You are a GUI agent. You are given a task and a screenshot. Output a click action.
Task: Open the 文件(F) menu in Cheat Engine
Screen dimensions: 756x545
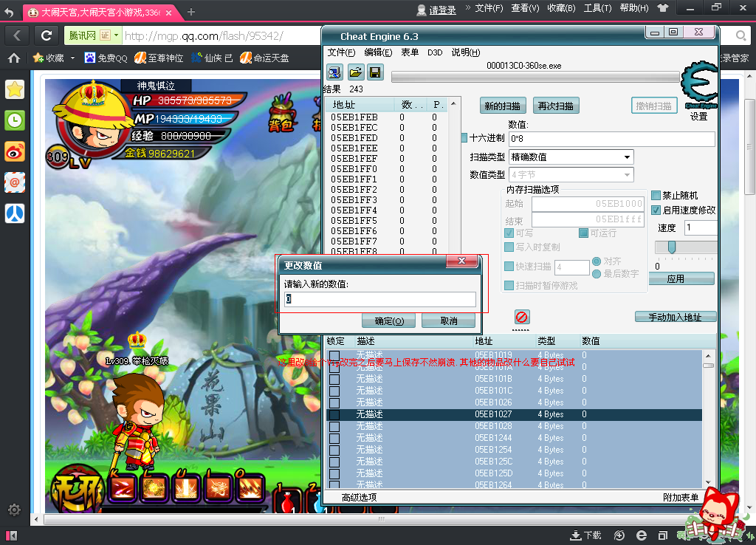[341, 52]
